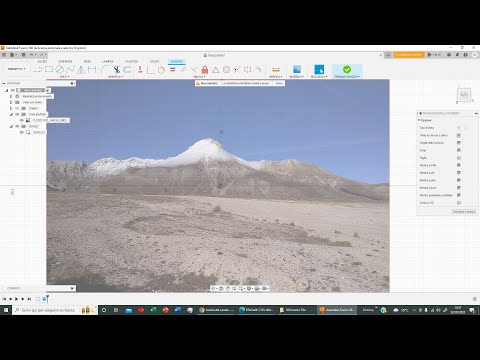The image size is (480, 360).
Task: Collapse the Sketches folder tree node
Action: coord(11,126)
